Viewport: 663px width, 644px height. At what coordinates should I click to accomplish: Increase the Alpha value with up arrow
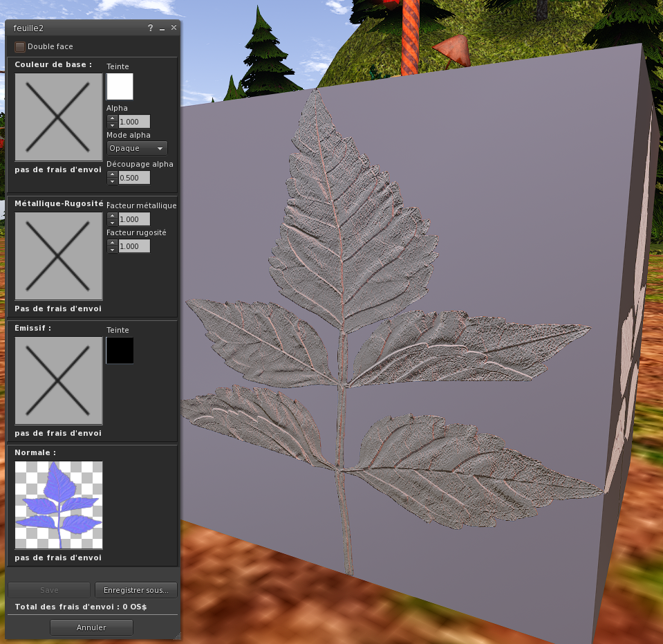coord(112,118)
